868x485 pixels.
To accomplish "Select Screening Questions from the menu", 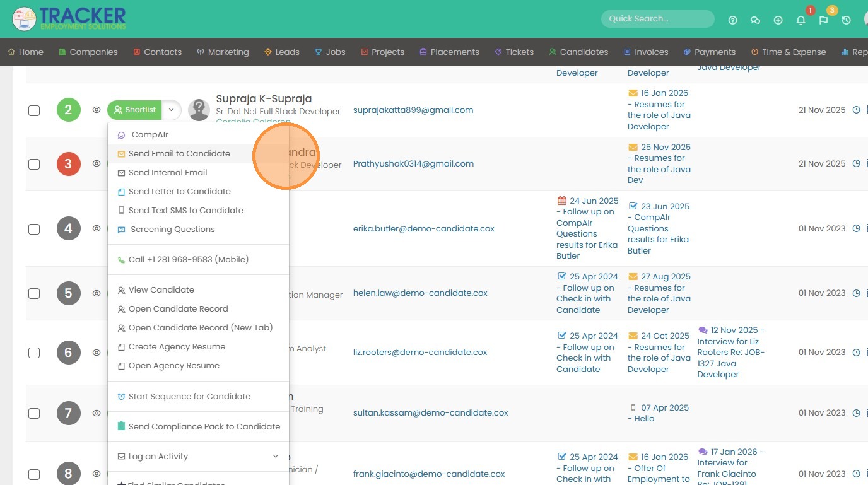I will (x=172, y=230).
